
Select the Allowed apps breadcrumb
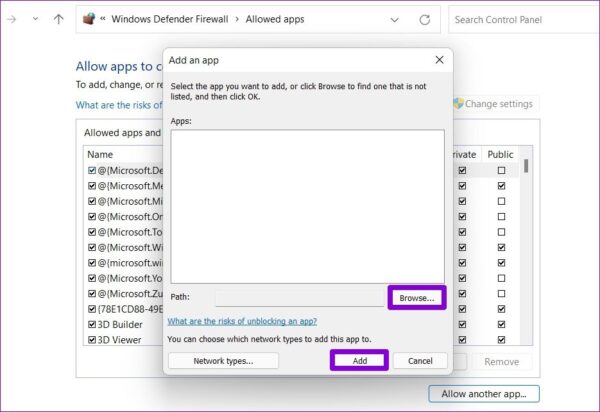tap(275, 19)
